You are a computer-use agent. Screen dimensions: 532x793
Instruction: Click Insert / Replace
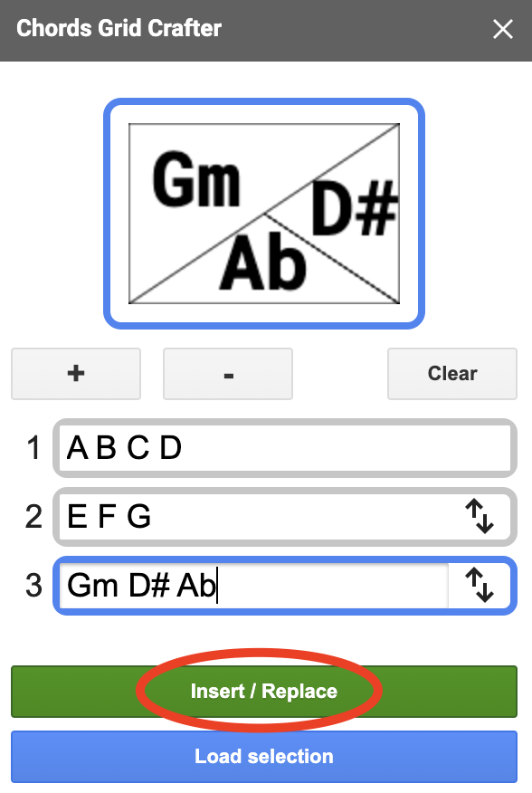click(x=264, y=692)
